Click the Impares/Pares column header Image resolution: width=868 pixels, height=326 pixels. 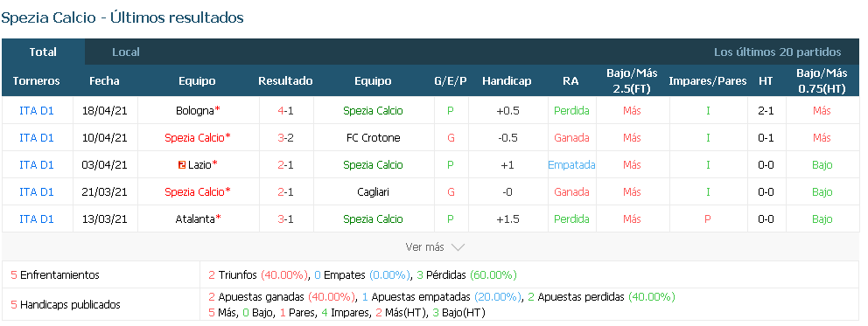click(x=708, y=80)
